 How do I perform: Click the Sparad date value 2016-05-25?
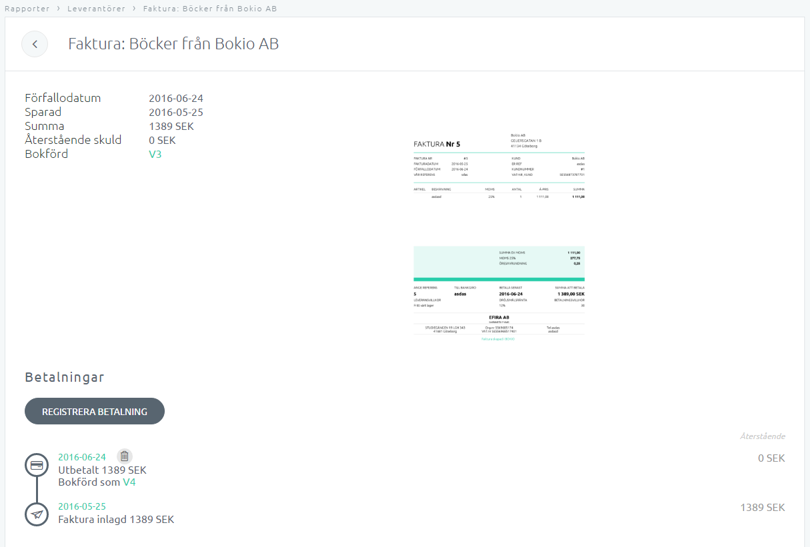click(x=176, y=112)
